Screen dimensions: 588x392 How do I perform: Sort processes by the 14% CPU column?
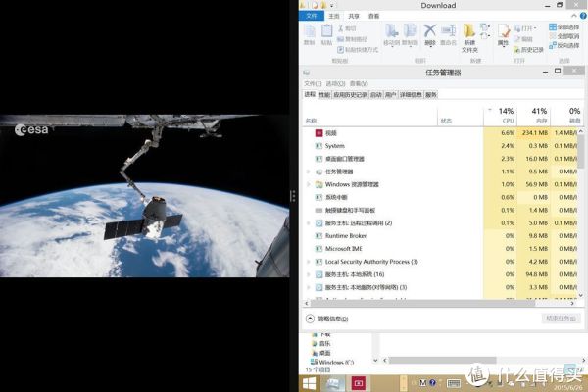(x=501, y=116)
